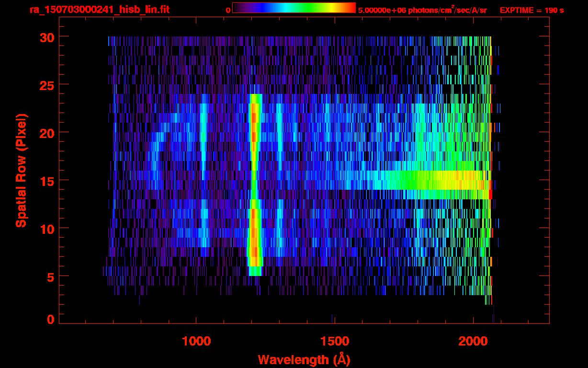
Task: Click the 1000 wavelength tick label
Action: pos(196,341)
